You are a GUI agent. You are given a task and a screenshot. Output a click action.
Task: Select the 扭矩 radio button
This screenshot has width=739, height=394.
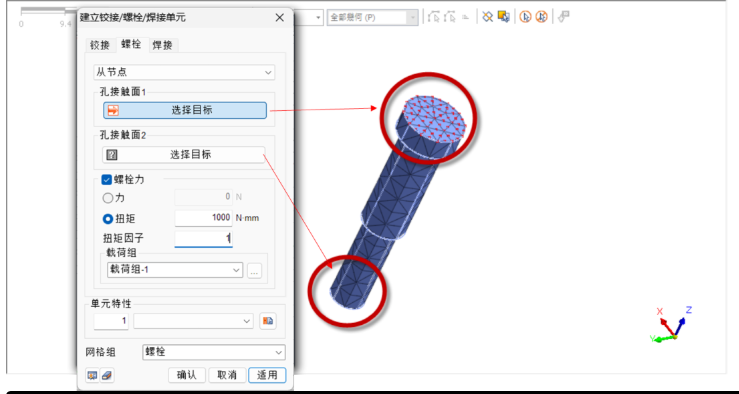click(108, 219)
